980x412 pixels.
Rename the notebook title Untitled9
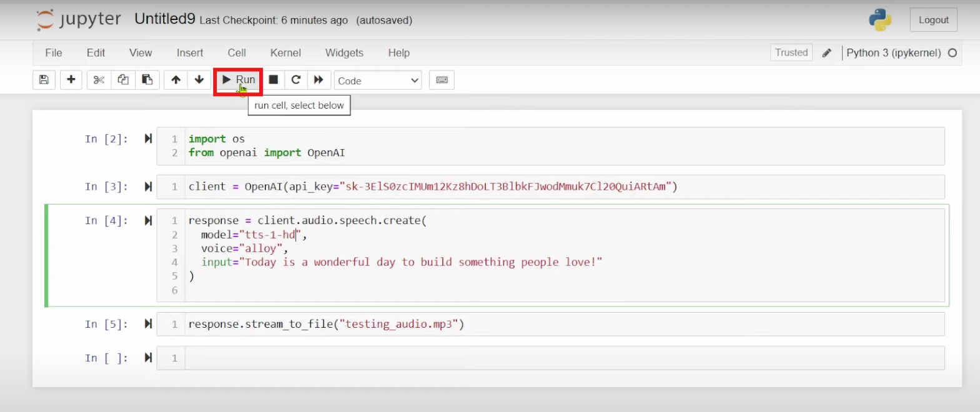pos(165,19)
